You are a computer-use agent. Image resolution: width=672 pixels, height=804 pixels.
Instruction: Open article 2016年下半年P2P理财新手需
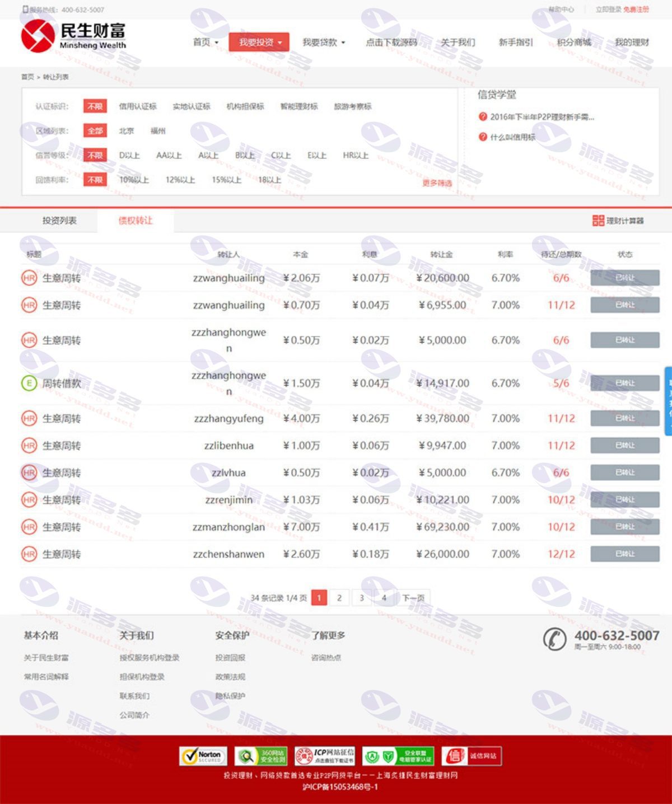pos(542,117)
